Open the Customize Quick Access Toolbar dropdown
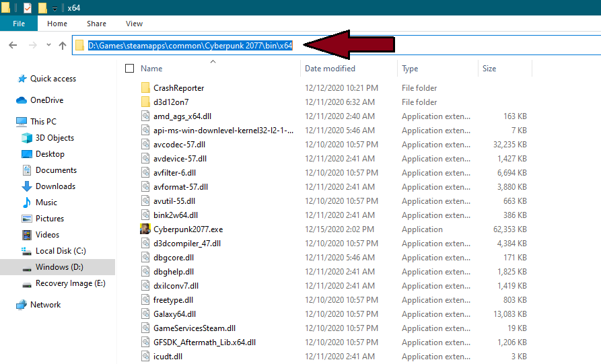The image size is (601, 364). (55, 9)
